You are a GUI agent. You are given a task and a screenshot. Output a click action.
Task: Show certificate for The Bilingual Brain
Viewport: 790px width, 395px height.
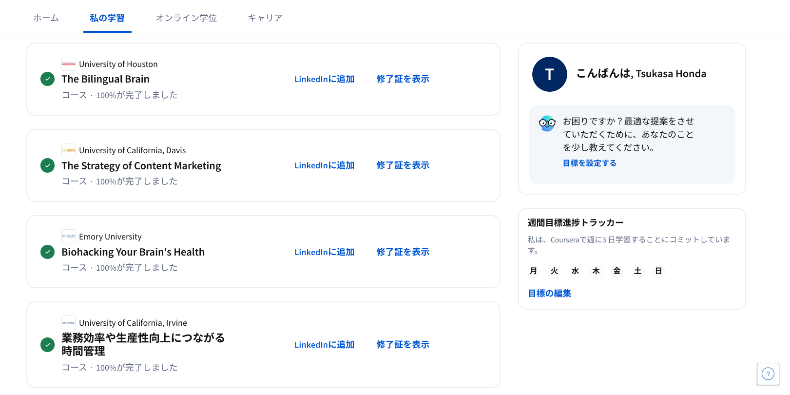click(x=403, y=79)
